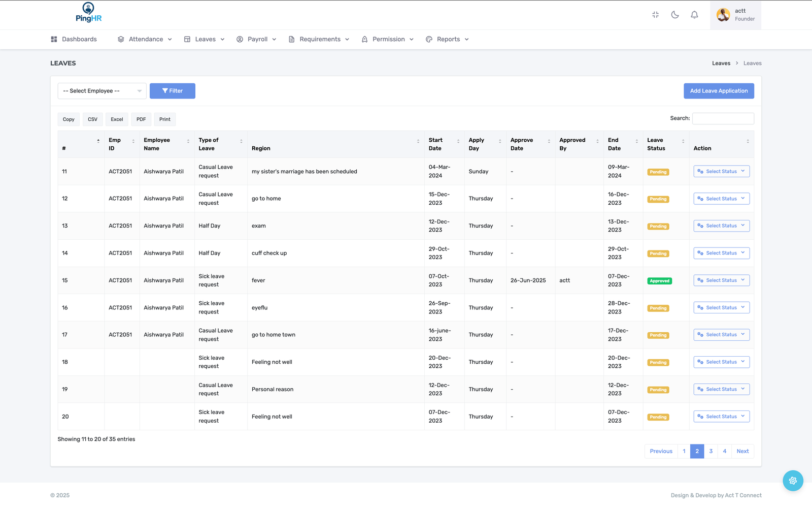Open the notifications bell
Screen dimensions: 812x508
point(694,15)
